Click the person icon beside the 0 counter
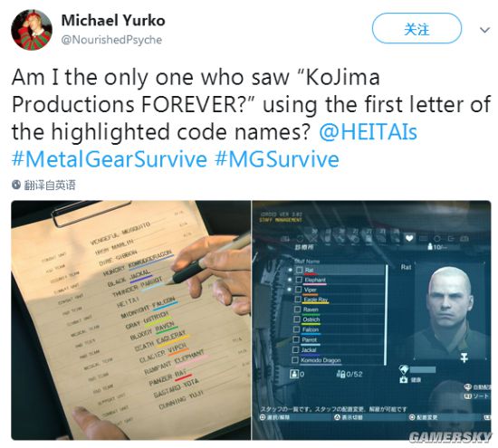This screenshot has width=498, height=448. [x=294, y=374]
